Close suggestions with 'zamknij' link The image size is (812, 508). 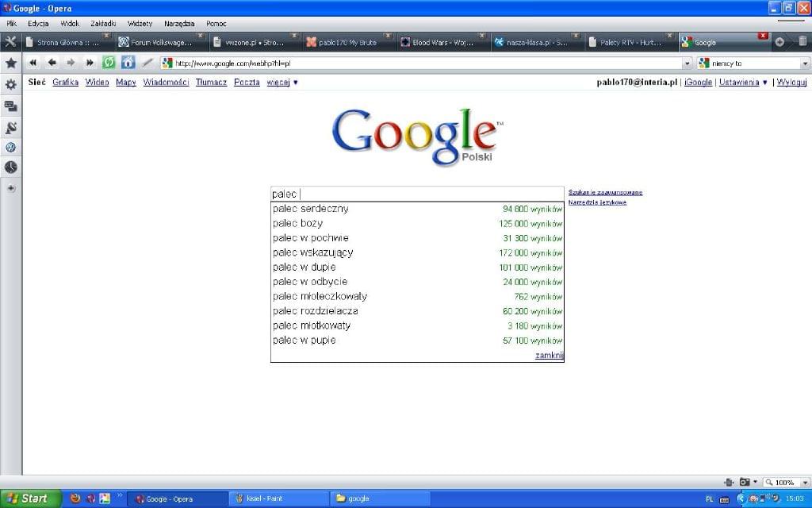(549, 355)
